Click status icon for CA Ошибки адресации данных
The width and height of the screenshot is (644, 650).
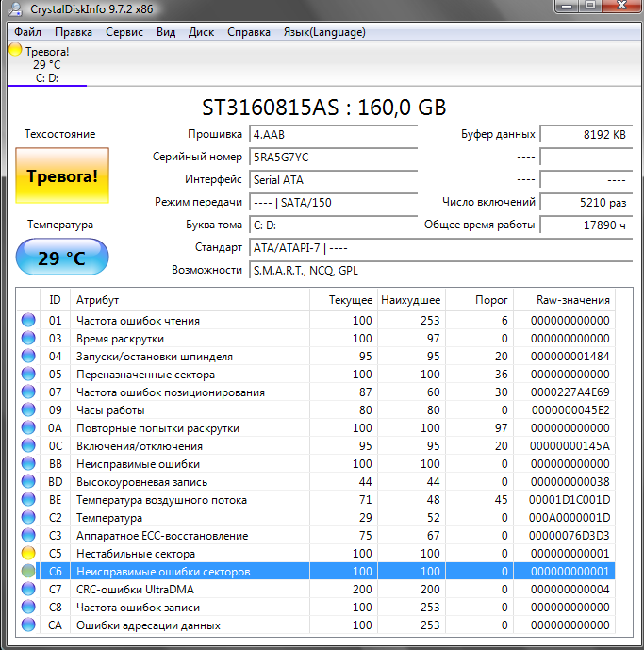click(x=28, y=625)
